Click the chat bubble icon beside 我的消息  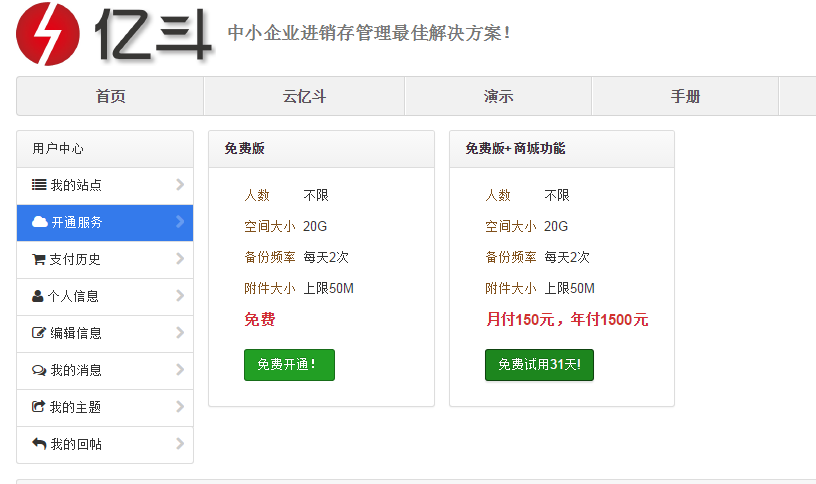point(39,370)
